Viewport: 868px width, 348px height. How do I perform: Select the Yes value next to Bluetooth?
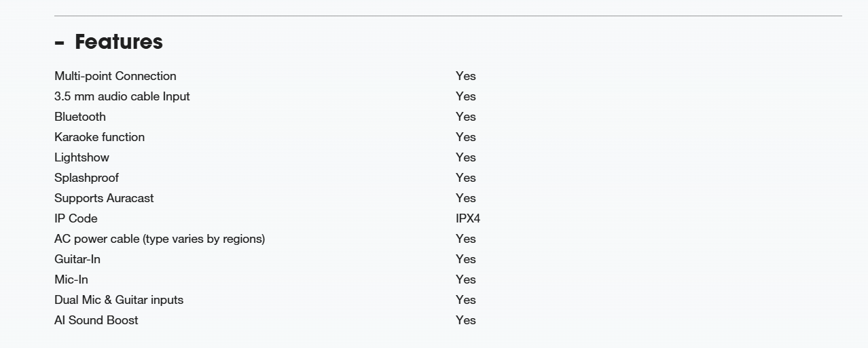coord(466,117)
